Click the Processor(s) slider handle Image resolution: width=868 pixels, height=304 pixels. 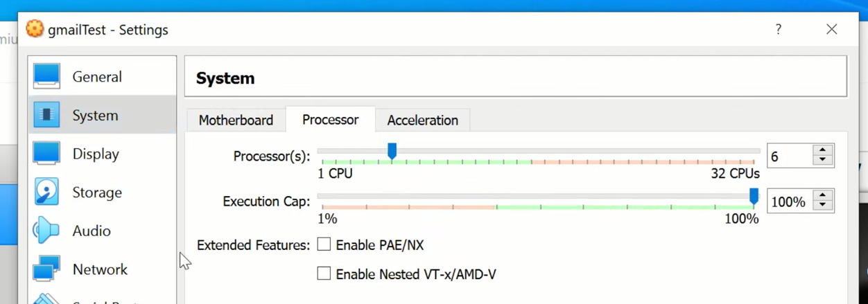392,151
